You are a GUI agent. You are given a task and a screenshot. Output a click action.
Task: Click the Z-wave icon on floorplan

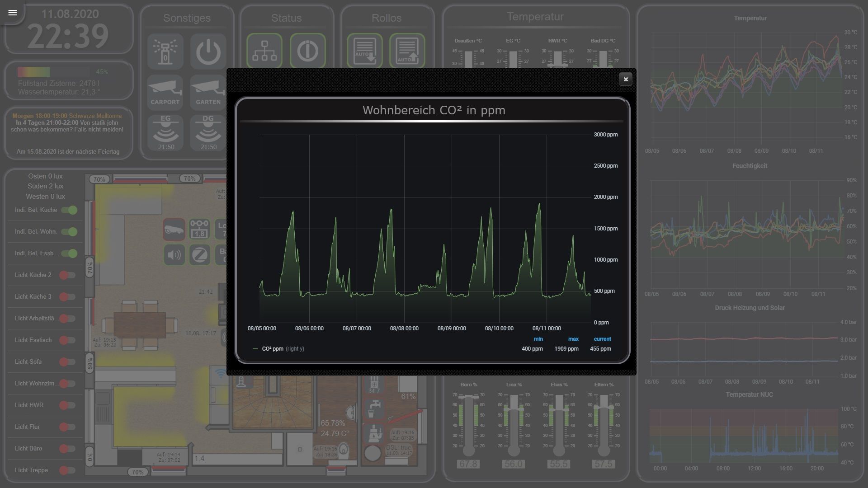pos(199,255)
